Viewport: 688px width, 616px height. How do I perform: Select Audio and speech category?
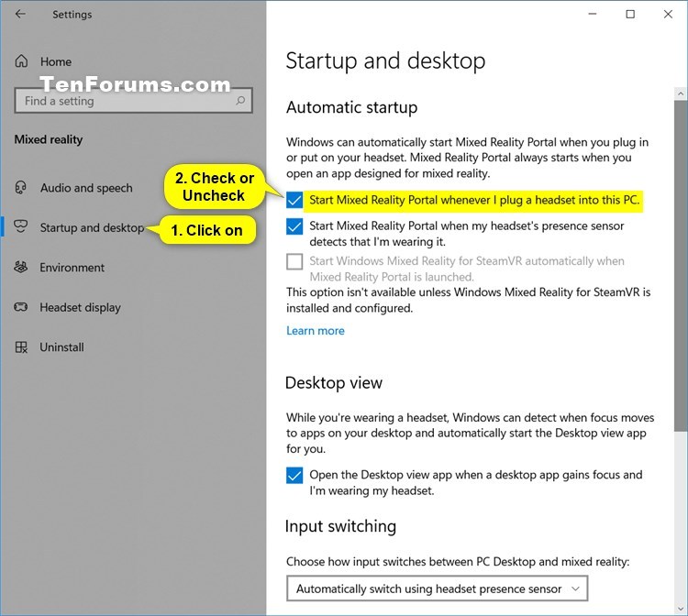(x=86, y=188)
